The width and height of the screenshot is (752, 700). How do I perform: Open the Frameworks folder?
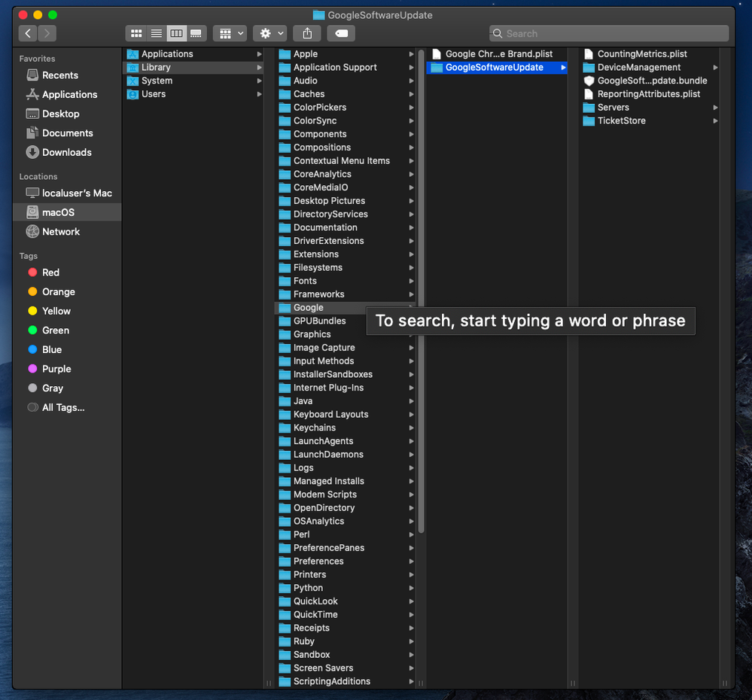click(x=346, y=294)
